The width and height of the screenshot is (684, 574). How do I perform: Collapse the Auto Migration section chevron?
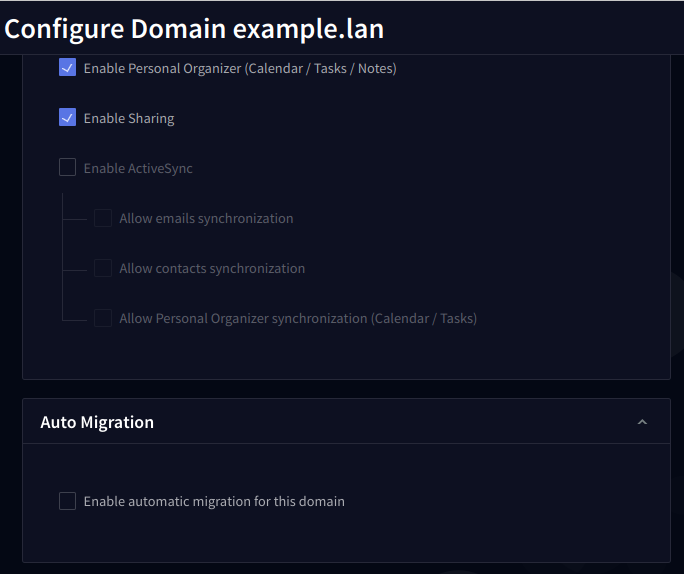(x=642, y=422)
